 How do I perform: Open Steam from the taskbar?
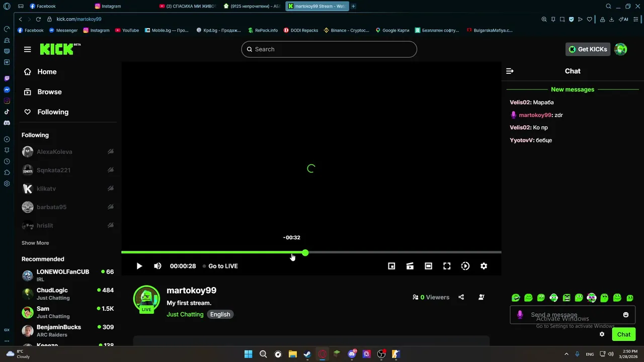click(307, 354)
